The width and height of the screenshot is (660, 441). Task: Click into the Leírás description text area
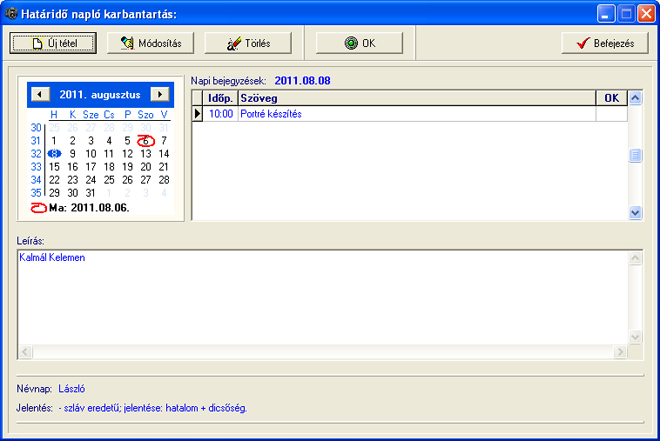pyautogui.click(x=323, y=298)
